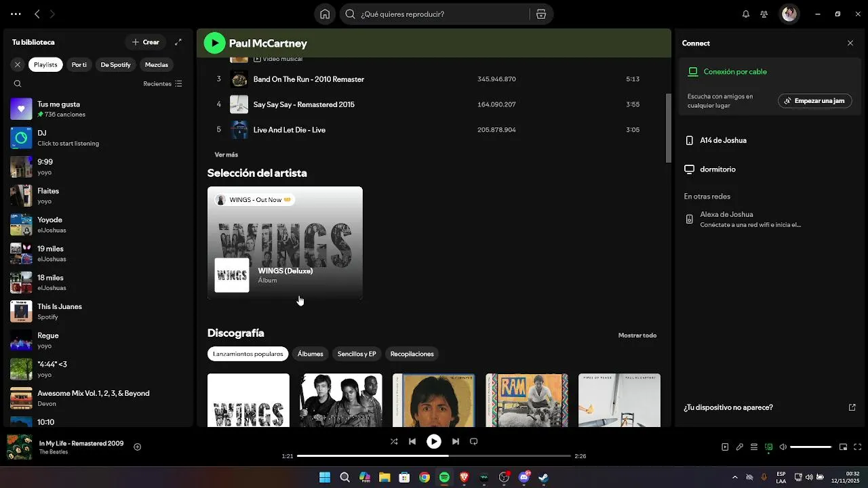Select the Lanzamientos populares tab
This screenshot has height=488, width=868.
pos(248,354)
